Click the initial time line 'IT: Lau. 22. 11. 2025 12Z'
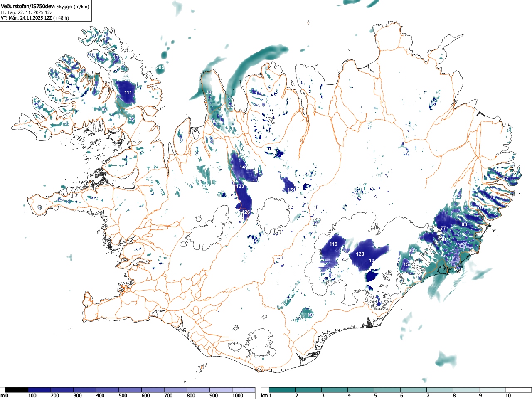This screenshot has width=532, height=399. click(27, 12)
